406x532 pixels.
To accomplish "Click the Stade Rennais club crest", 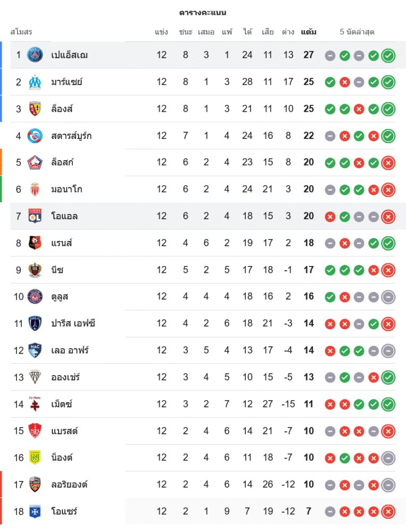I will pyautogui.click(x=35, y=243).
